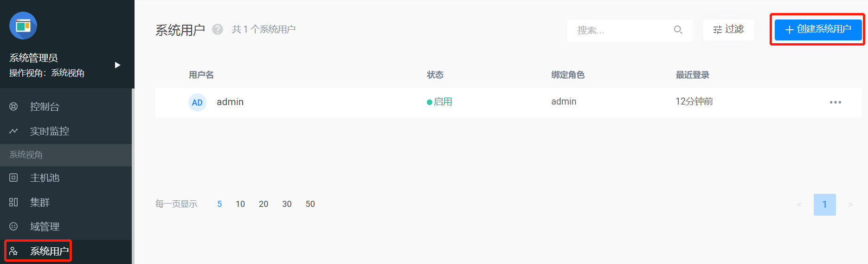Image resolution: width=868 pixels, height=264 pixels.
Task: Open the 控制台 console icon
Action: pos(13,106)
